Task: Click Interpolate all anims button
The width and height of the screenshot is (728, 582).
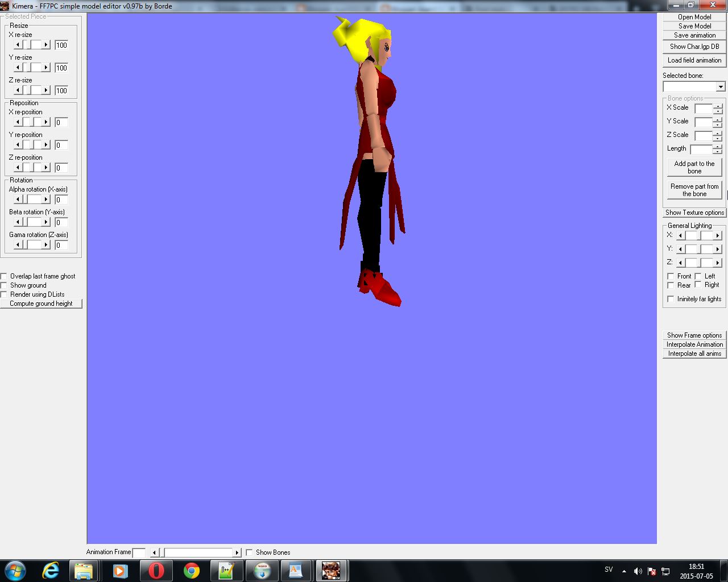Action: click(x=694, y=354)
